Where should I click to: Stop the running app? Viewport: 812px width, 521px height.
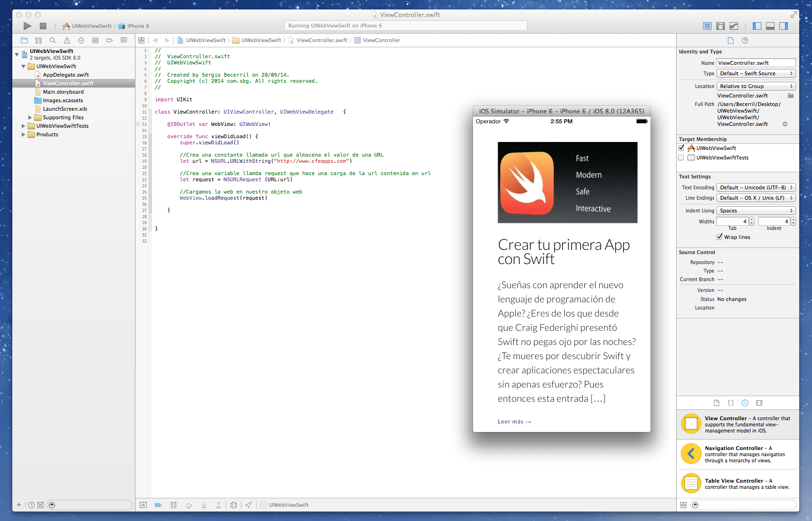(43, 26)
